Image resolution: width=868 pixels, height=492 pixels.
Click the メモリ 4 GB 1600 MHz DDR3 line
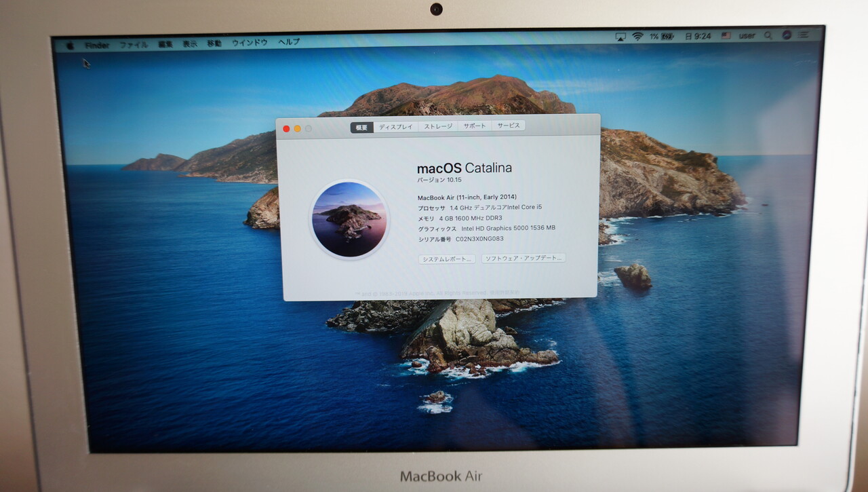[460, 219]
